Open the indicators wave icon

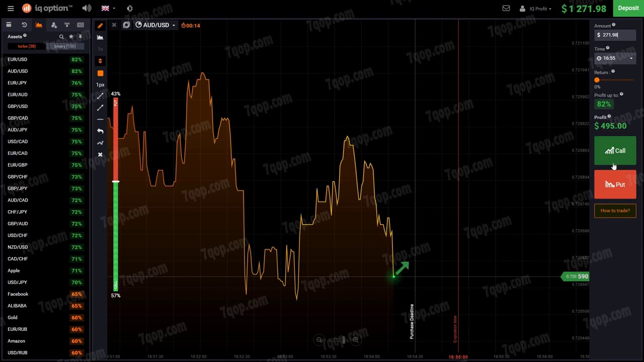[x=100, y=143]
